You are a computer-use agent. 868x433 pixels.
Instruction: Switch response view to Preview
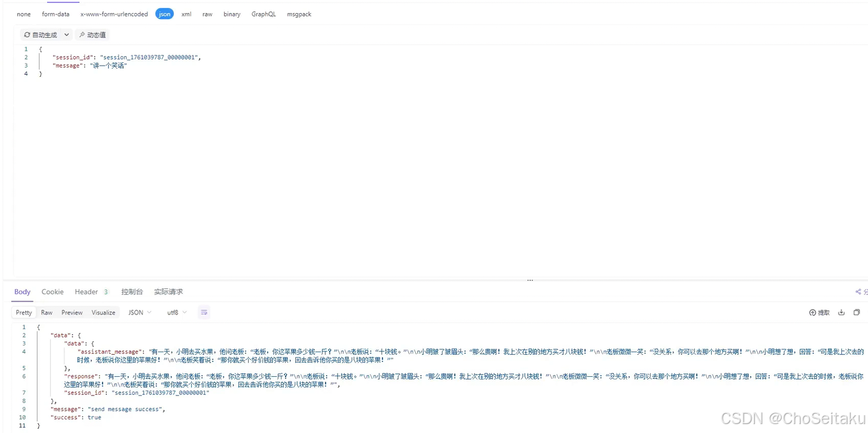coord(72,312)
